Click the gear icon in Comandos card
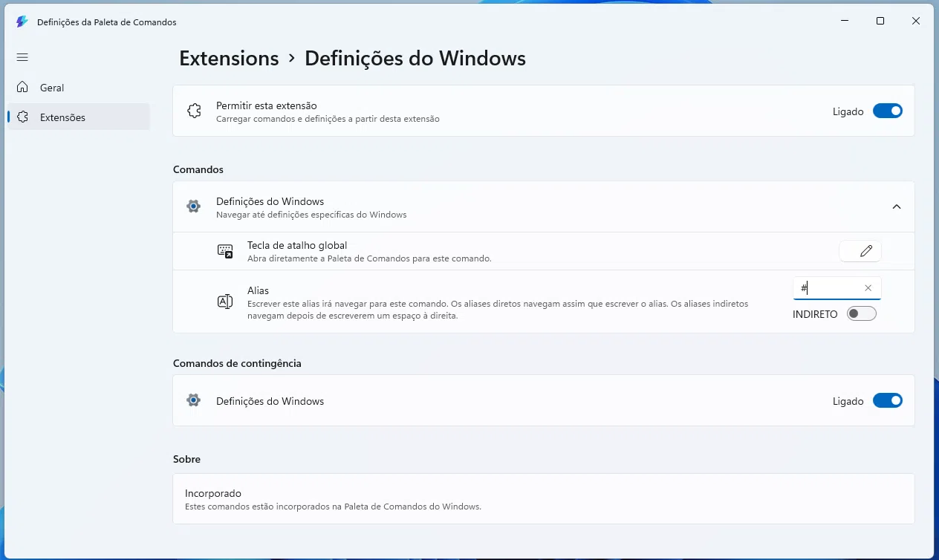This screenshot has width=939, height=560. click(194, 206)
